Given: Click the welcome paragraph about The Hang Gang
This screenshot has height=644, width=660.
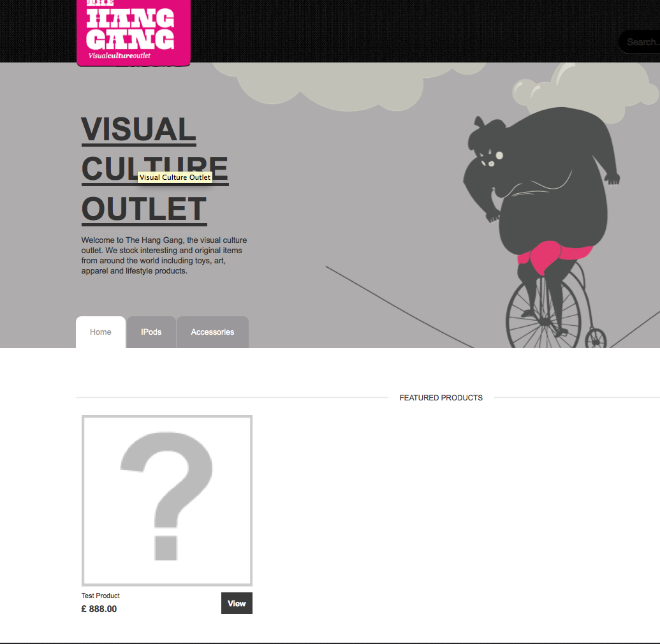Looking at the screenshot, I should pyautogui.click(x=164, y=256).
